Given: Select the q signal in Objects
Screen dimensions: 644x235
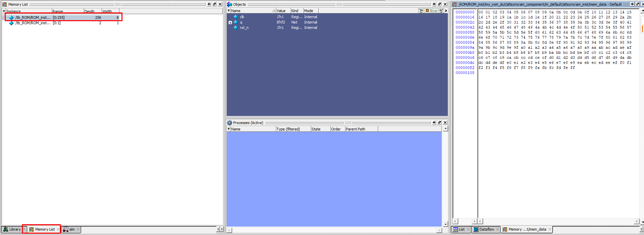Looking at the screenshot, I should (241, 22).
